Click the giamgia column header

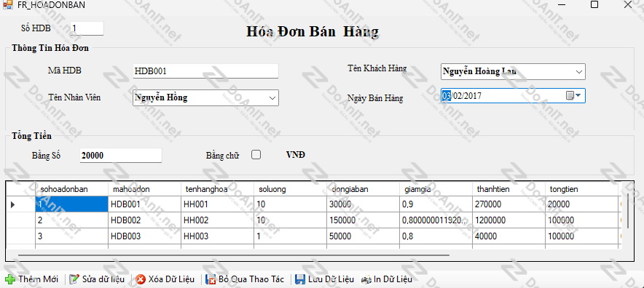[x=436, y=188]
